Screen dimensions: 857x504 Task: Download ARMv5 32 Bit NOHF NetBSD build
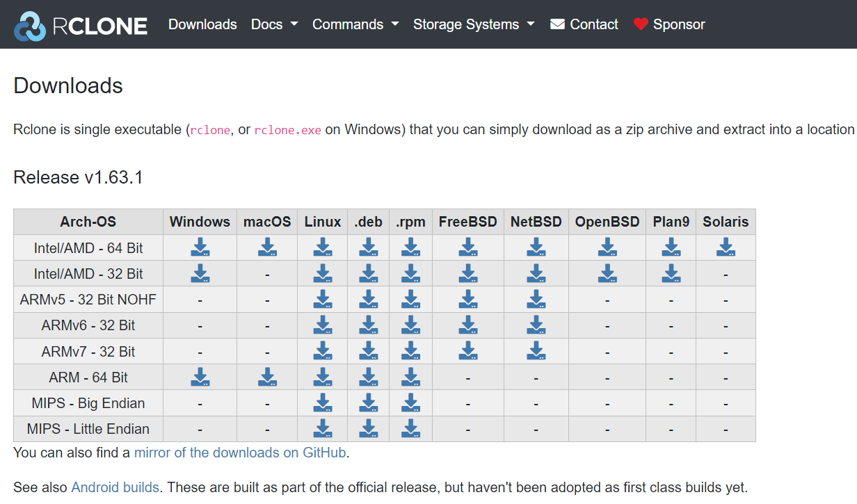[536, 299]
